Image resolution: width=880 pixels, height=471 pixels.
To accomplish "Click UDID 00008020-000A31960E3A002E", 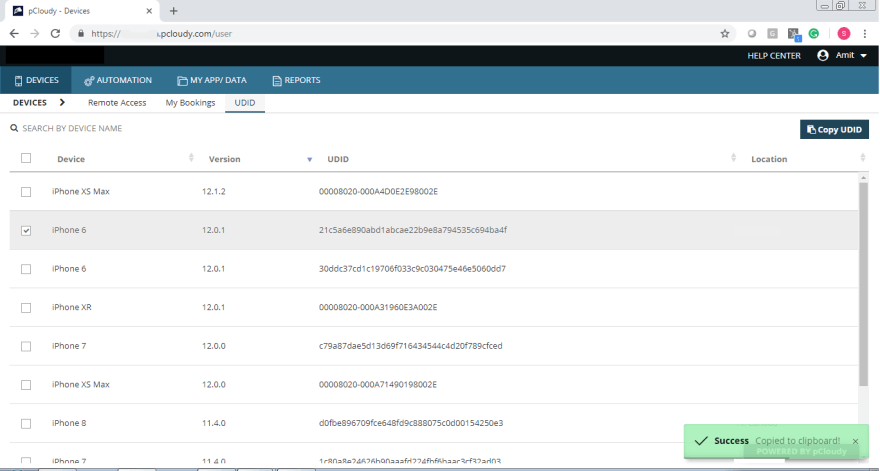I will (378, 307).
